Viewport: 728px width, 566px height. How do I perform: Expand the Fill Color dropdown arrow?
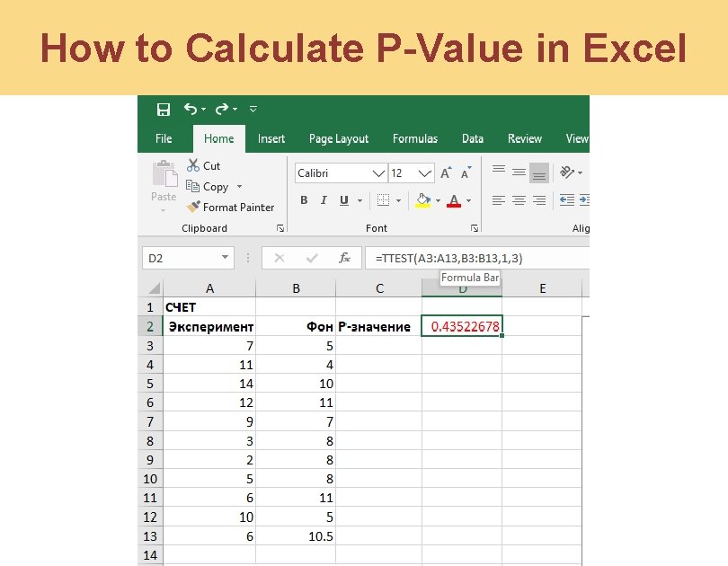[x=438, y=201]
